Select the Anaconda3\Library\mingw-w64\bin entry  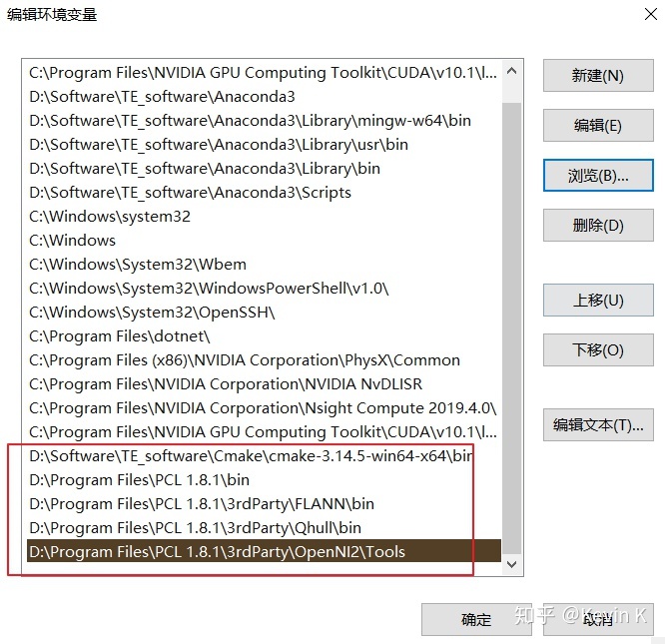point(264,121)
